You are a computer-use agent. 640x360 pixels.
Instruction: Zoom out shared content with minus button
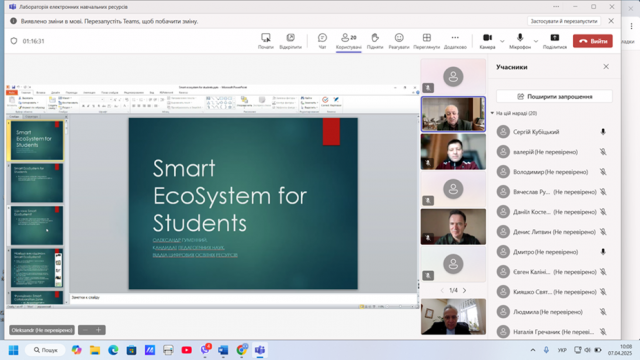coord(85,330)
